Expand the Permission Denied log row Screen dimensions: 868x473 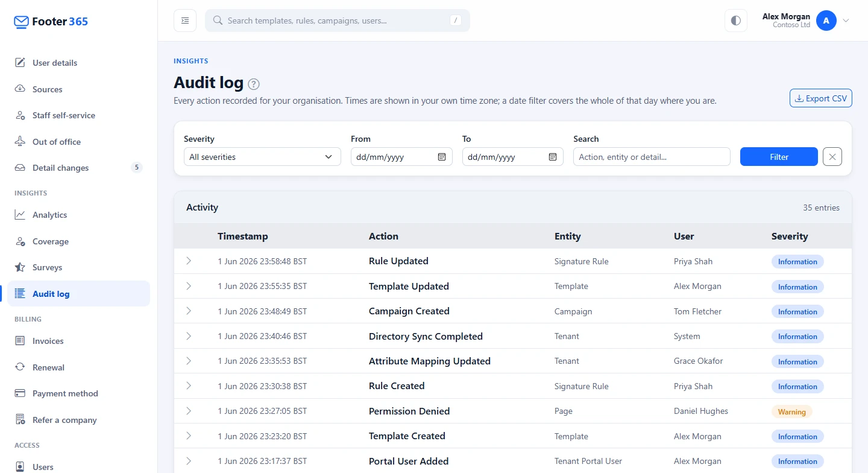(x=189, y=411)
